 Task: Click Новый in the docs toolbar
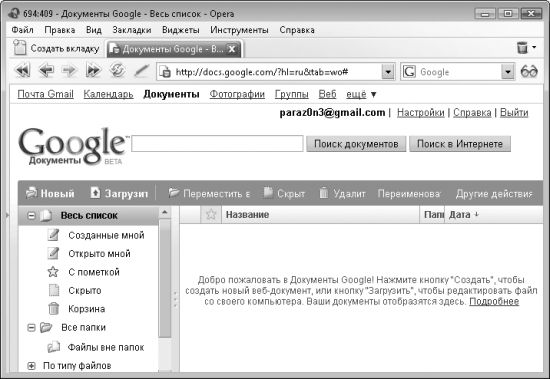(50, 193)
